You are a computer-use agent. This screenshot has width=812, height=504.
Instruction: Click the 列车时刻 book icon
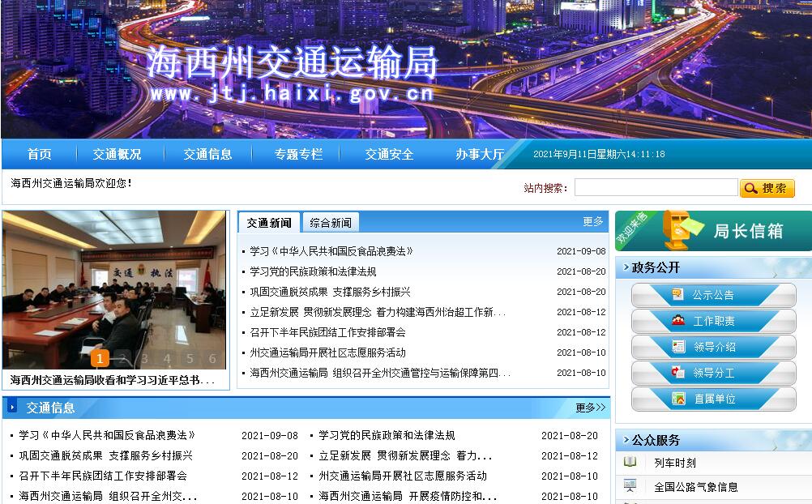[630, 462]
